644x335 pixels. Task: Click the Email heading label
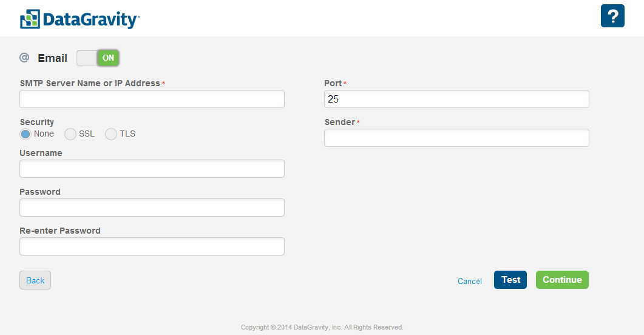tap(53, 58)
